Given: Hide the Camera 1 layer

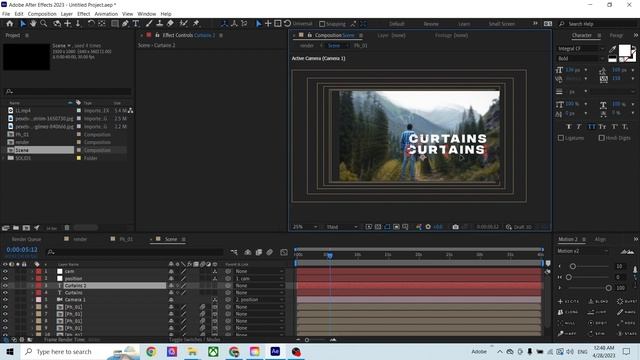Looking at the screenshot, I should pyautogui.click(x=5, y=300).
